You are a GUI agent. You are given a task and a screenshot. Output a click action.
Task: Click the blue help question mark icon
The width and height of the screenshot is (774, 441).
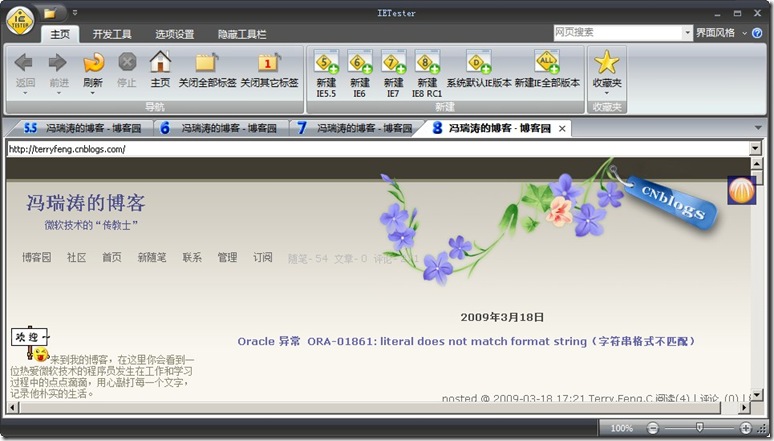coord(757,33)
